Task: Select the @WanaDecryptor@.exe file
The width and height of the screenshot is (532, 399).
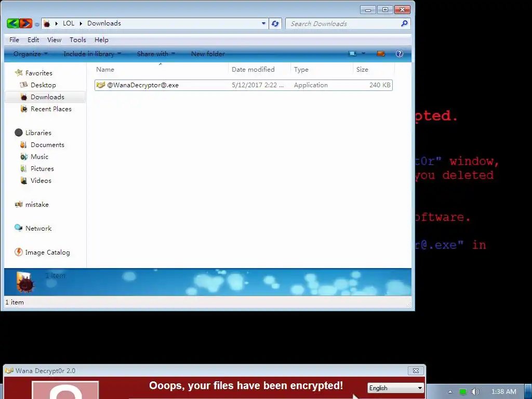Action: pos(243,85)
